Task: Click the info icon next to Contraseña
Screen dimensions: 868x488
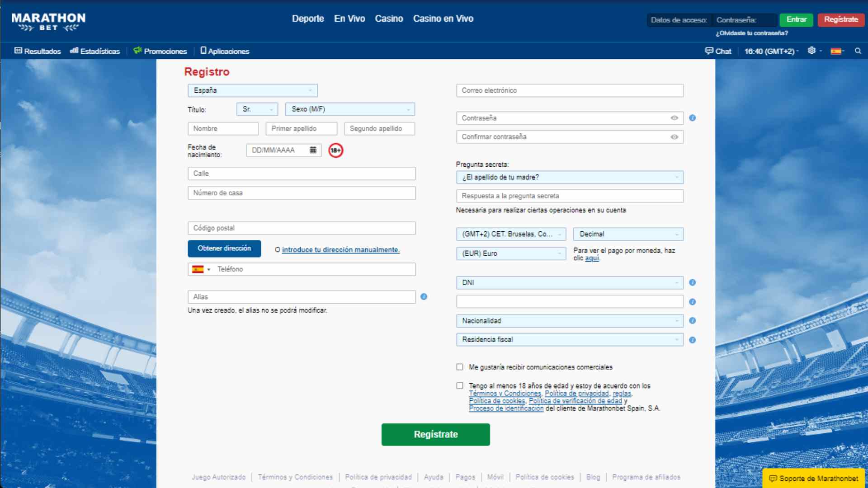Action: tap(692, 118)
